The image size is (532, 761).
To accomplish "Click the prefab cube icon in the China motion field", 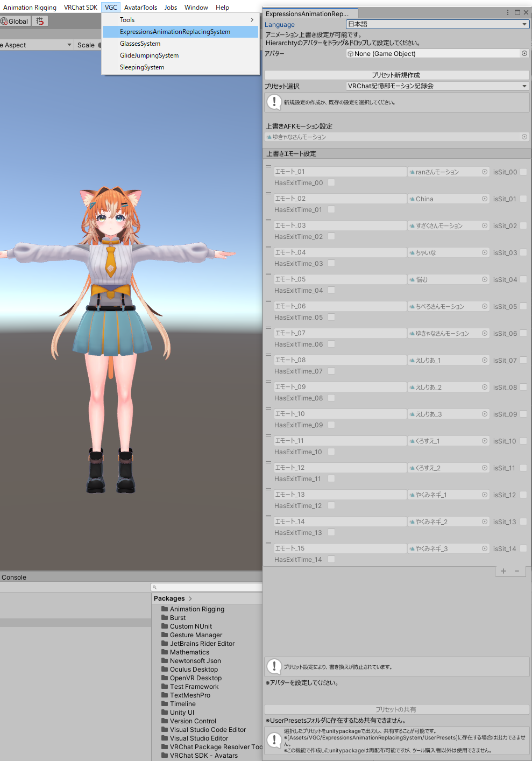I will (412, 199).
